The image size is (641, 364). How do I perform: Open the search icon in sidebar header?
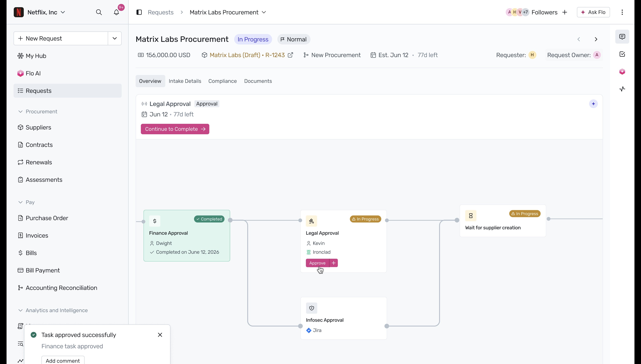tap(99, 12)
